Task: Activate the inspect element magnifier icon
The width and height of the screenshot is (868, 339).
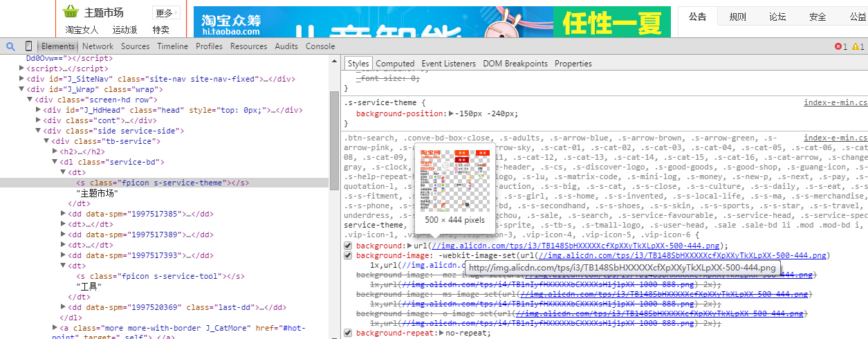Action: click(10, 46)
